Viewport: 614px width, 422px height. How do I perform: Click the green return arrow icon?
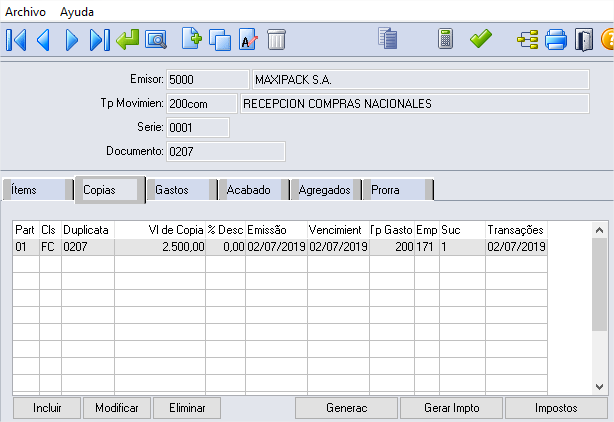click(x=128, y=40)
